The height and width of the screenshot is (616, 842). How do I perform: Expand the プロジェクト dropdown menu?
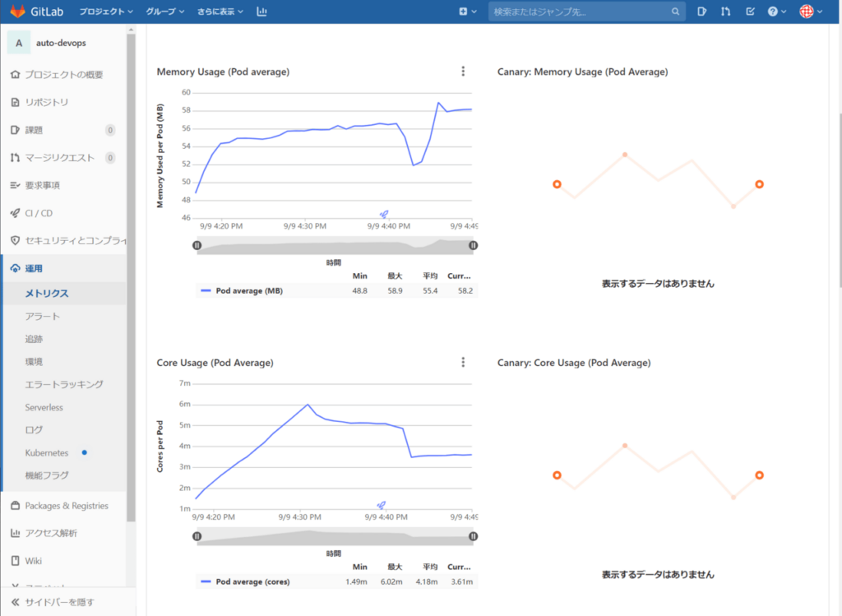[106, 12]
